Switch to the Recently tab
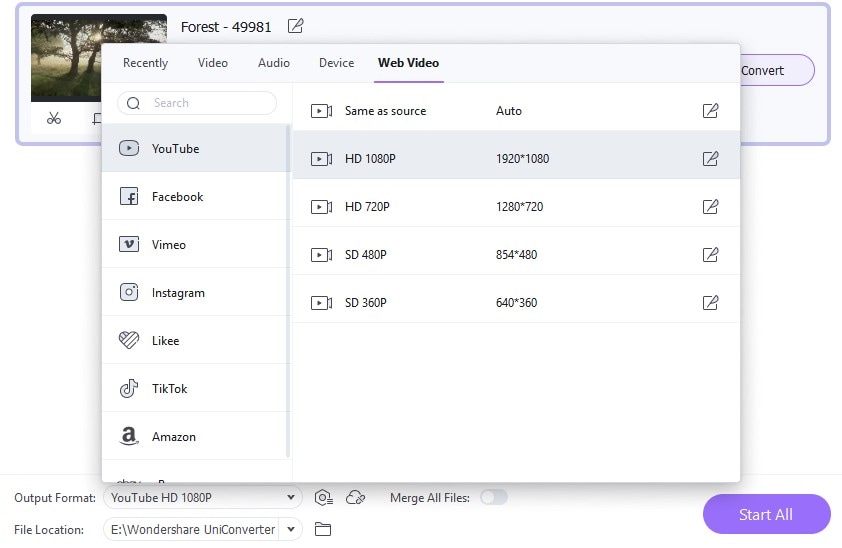Image resolution: width=842 pixels, height=548 pixels. (146, 63)
